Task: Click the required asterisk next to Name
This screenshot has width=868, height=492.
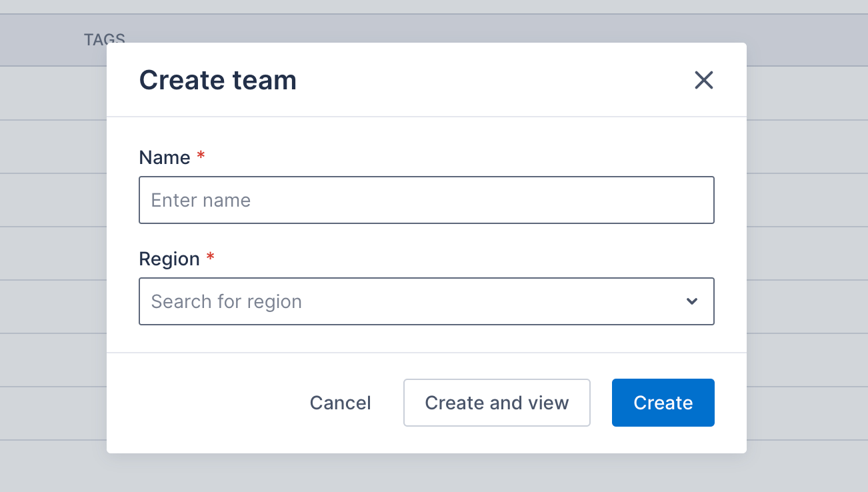Action: tap(201, 156)
